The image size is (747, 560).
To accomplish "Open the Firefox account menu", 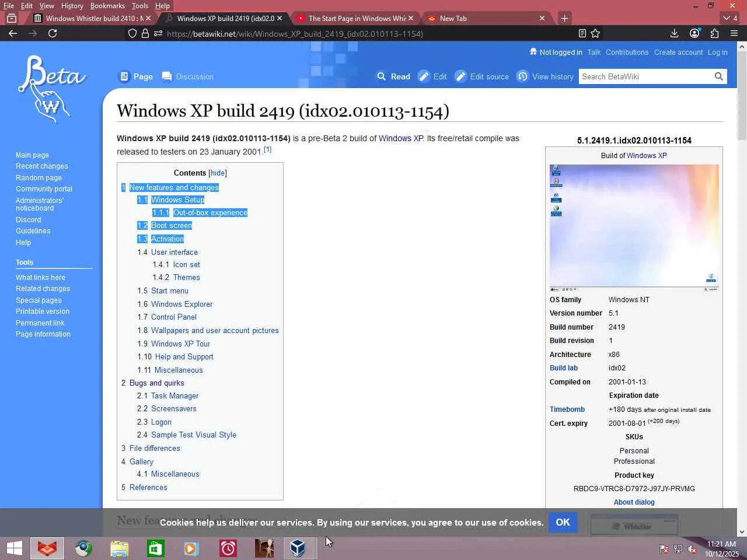I will [694, 33].
